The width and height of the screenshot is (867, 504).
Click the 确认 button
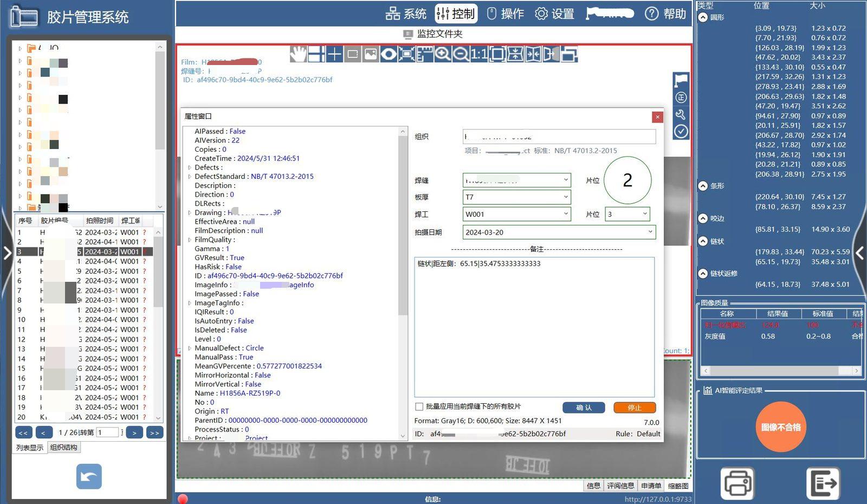coord(584,408)
